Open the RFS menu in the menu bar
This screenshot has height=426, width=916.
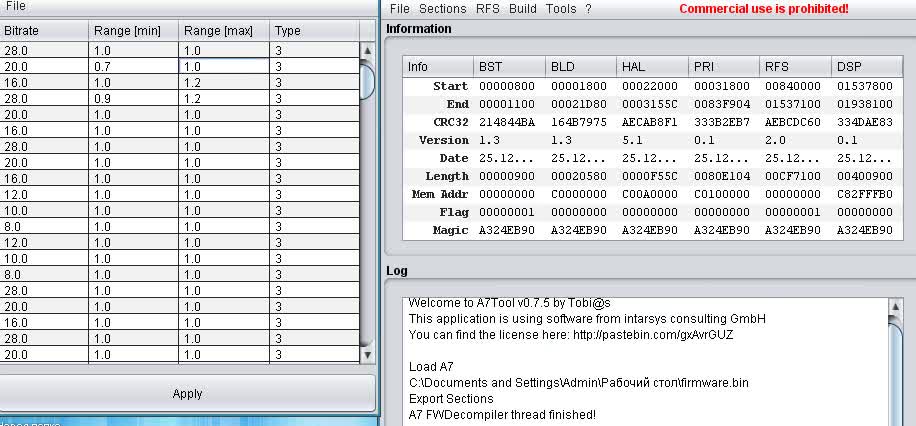[x=488, y=9]
